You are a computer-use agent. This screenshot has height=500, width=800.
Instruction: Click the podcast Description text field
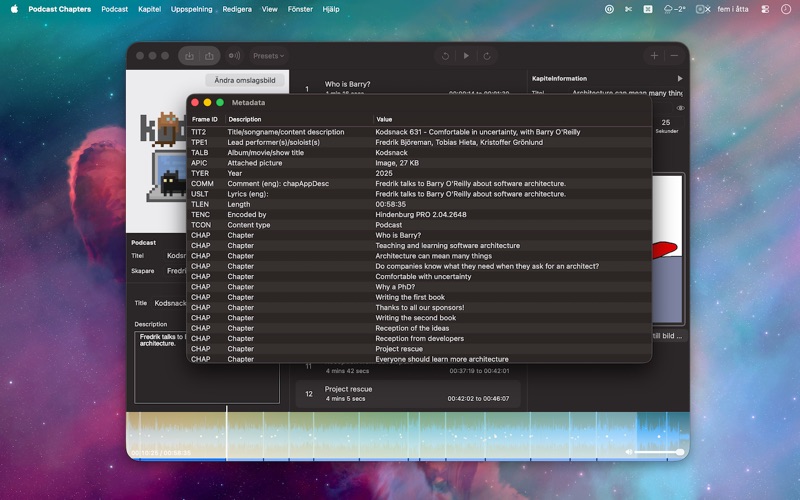coord(207,367)
